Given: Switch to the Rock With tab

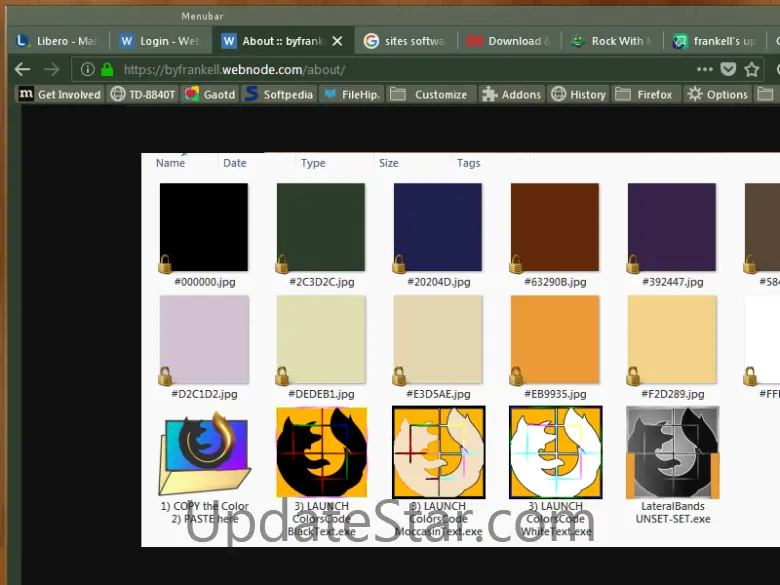Looking at the screenshot, I should (x=610, y=41).
